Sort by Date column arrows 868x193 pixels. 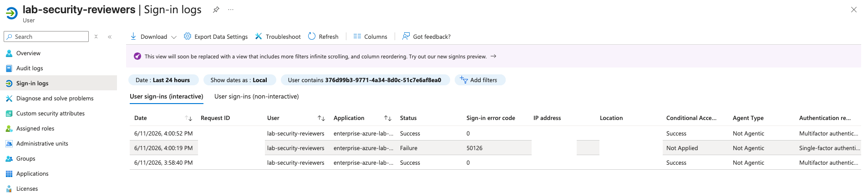(x=189, y=118)
